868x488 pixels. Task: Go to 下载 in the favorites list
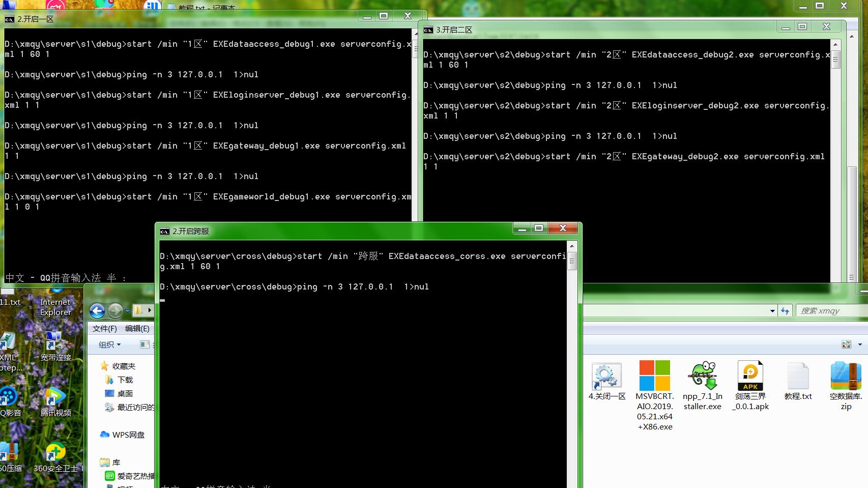click(125, 380)
